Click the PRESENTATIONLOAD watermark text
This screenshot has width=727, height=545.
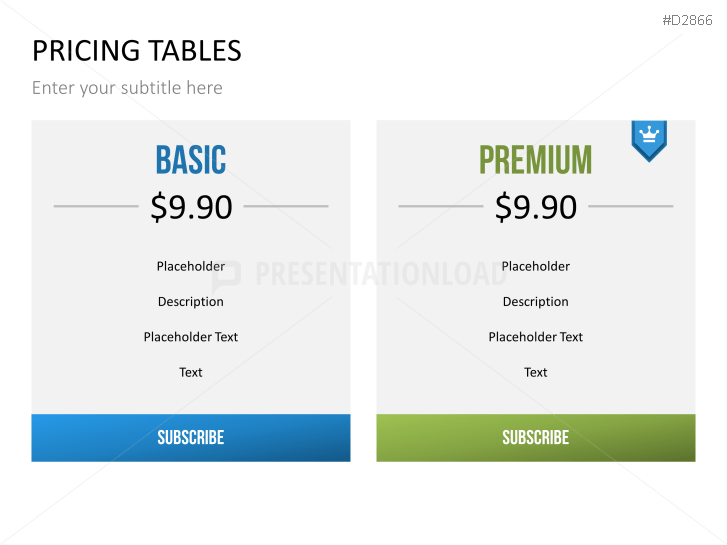coord(380,275)
